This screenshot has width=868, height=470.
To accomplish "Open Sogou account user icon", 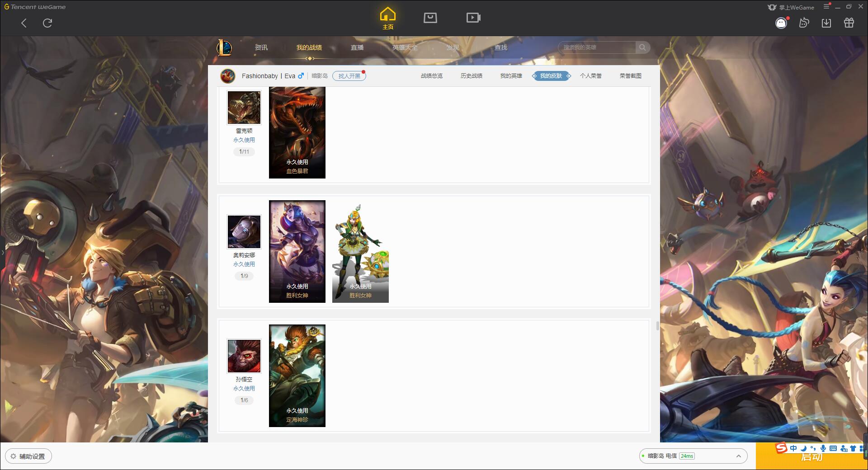I will 844,448.
